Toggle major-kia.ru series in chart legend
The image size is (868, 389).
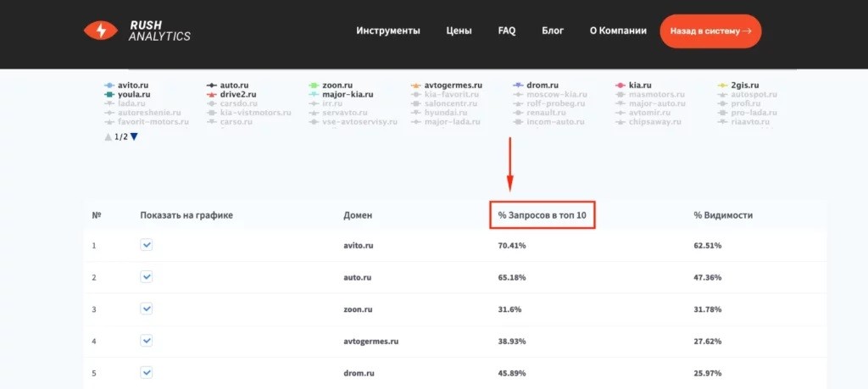pyautogui.click(x=341, y=95)
